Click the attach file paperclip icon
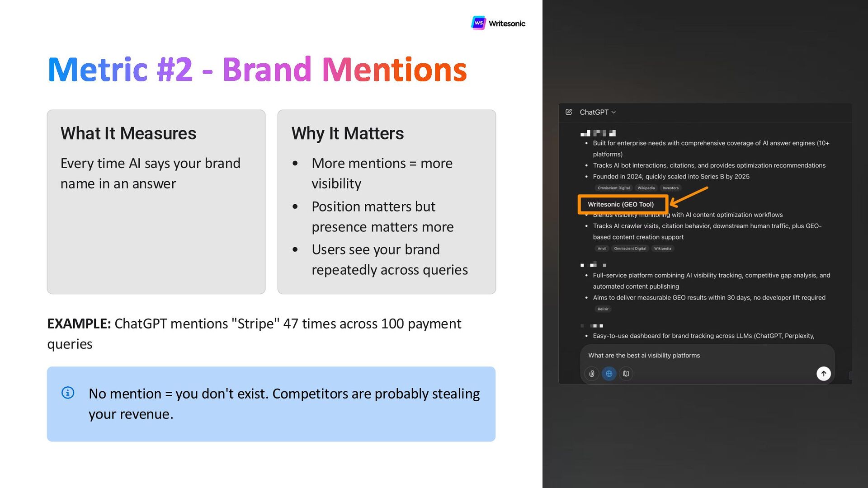The image size is (868, 488). pyautogui.click(x=592, y=374)
